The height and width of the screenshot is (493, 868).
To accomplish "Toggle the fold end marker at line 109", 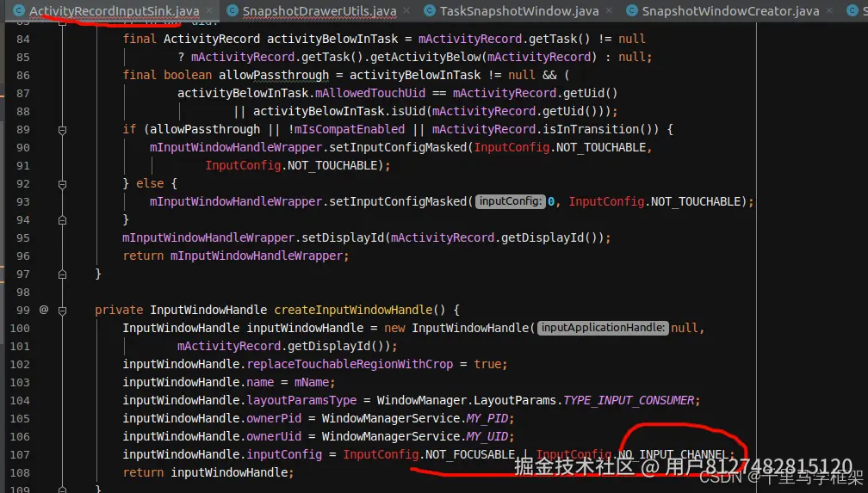I will click(x=63, y=489).
